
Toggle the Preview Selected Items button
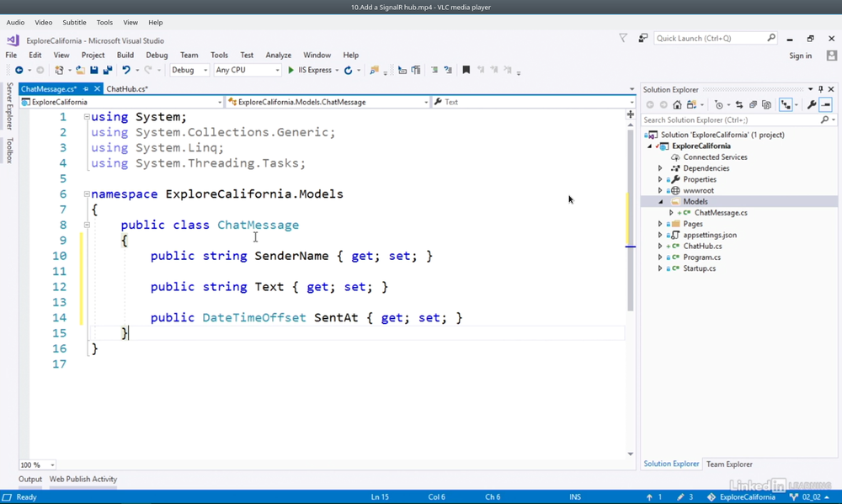point(826,104)
